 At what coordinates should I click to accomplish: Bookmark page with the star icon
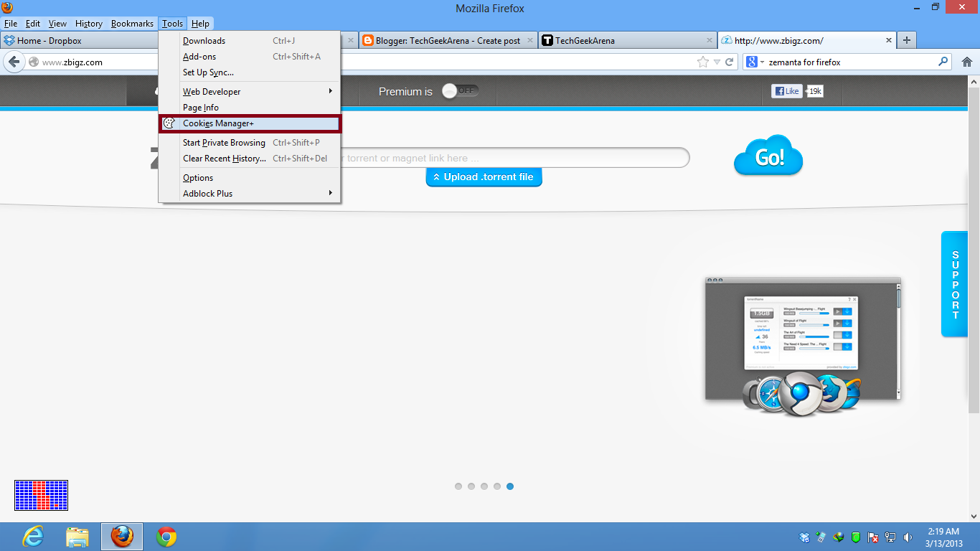click(703, 62)
